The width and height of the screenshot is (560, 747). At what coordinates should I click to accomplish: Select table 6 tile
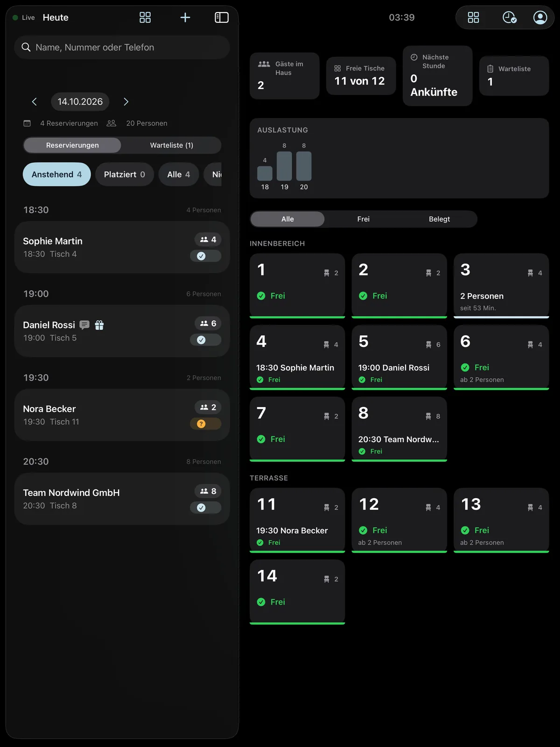click(x=501, y=358)
